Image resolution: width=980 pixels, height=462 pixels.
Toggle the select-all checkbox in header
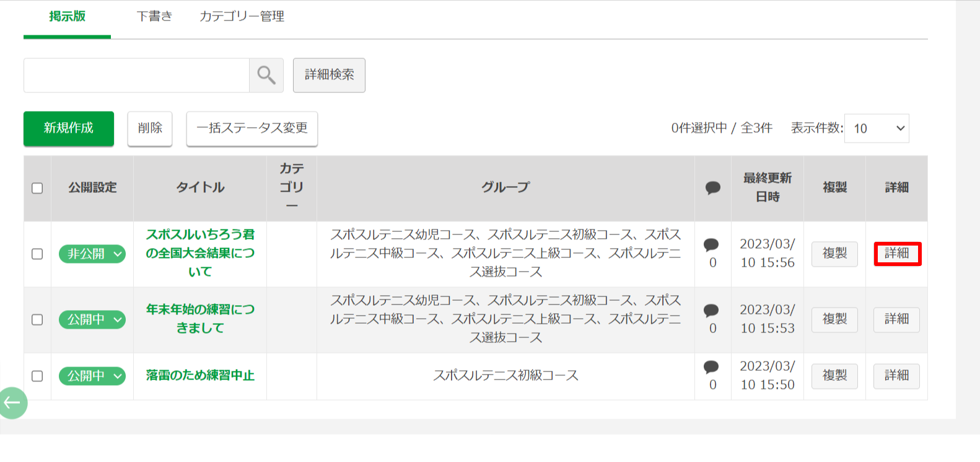(x=37, y=188)
